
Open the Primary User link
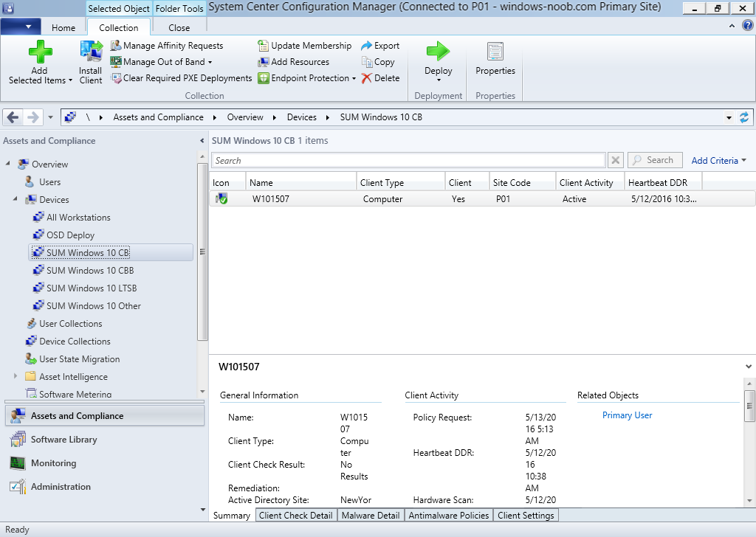coord(627,415)
